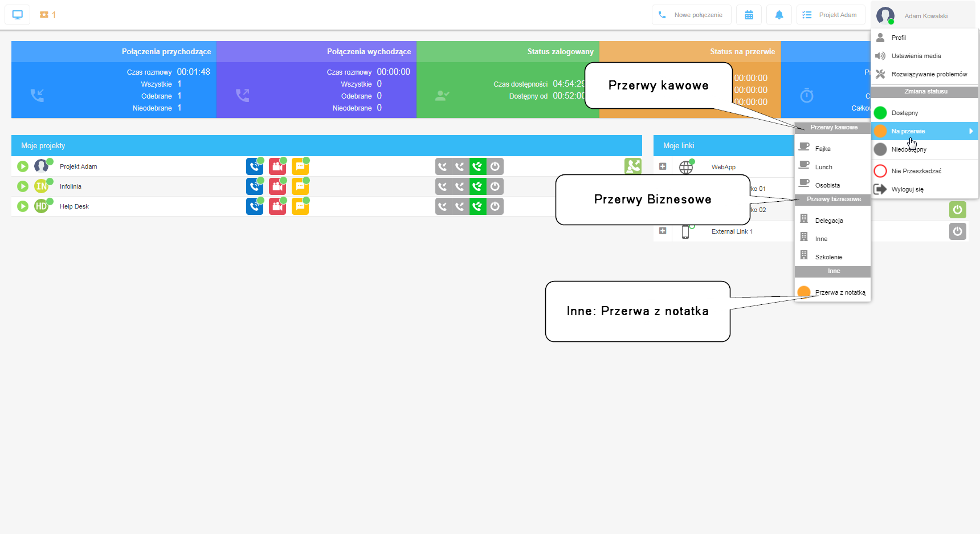
Task: Set status to Niedostępny
Action: coord(925,149)
